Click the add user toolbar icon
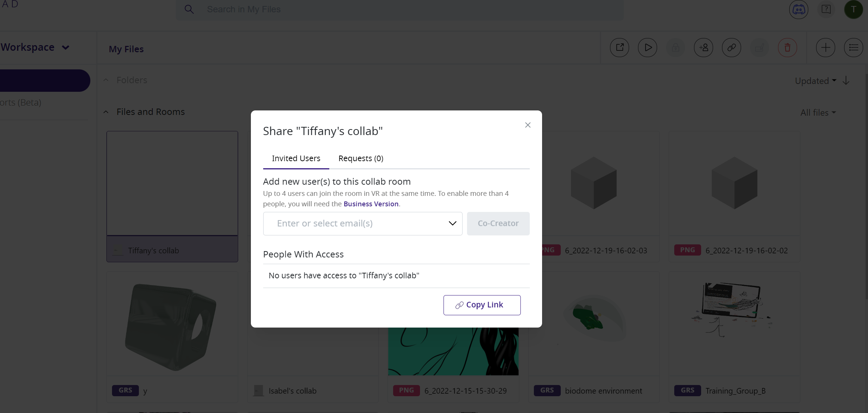The width and height of the screenshot is (868, 413). [x=704, y=47]
